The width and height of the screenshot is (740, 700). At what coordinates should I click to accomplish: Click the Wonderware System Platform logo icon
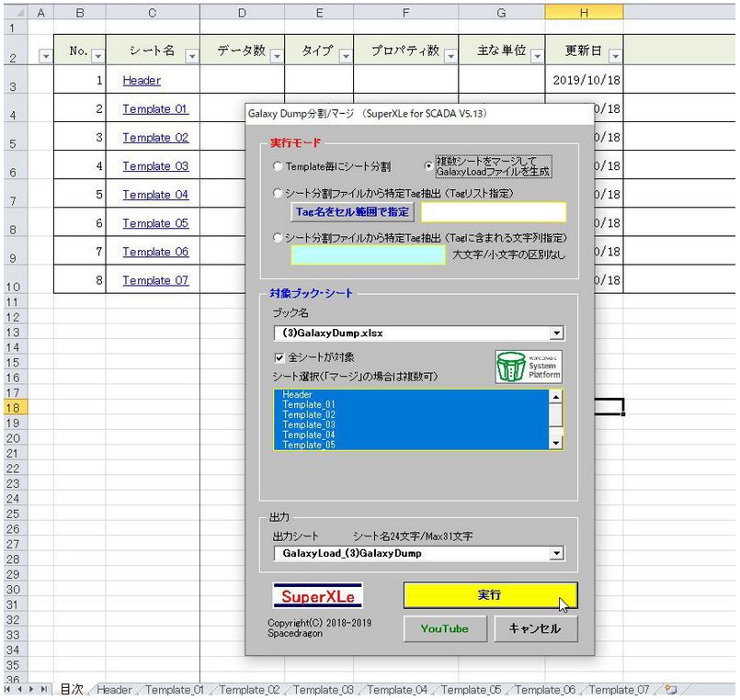tap(529, 367)
